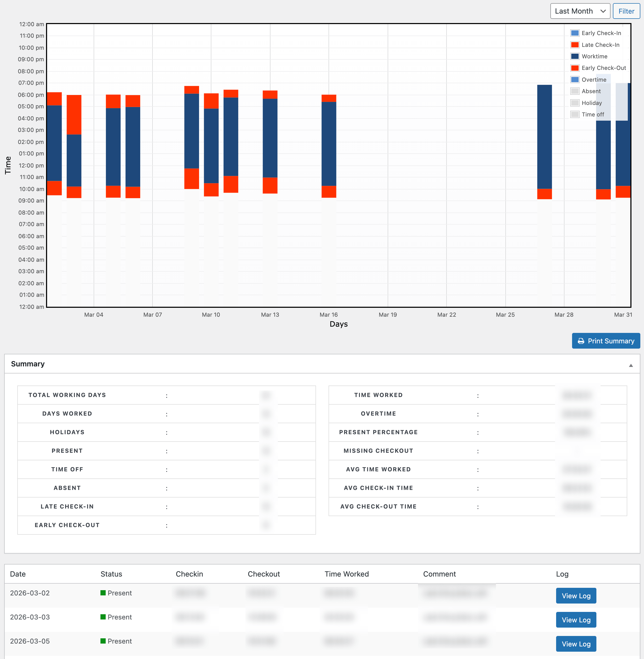Click the Holiday legend swatch

click(574, 103)
